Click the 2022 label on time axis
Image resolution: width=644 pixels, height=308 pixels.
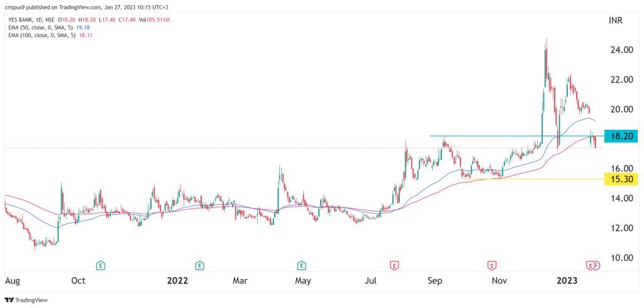pos(177,282)
